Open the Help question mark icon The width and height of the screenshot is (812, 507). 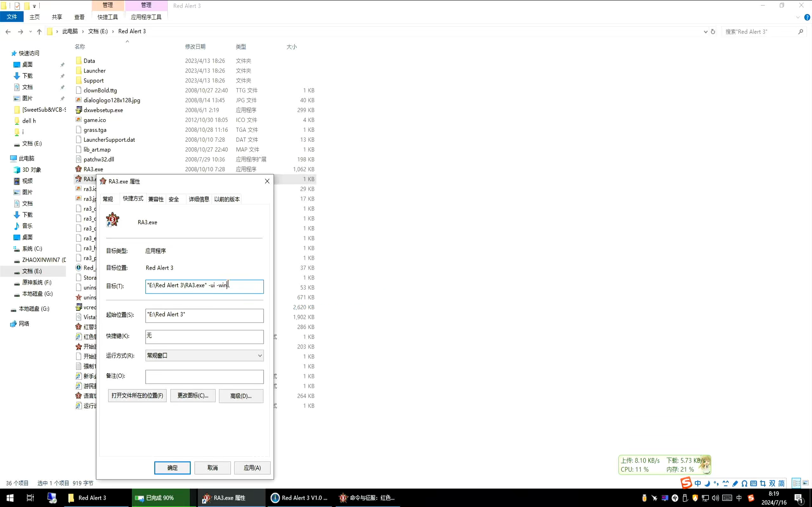pos(807,17)
